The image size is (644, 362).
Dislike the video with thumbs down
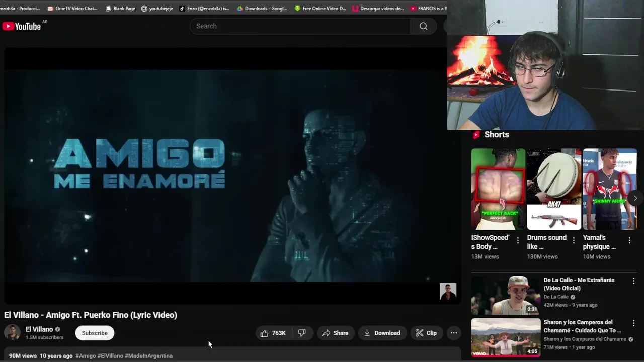(302, 333)
